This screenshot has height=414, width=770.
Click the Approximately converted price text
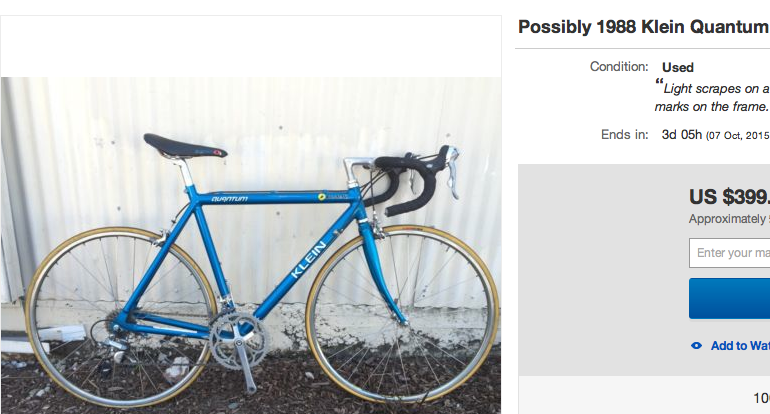(x=729, y=219)
